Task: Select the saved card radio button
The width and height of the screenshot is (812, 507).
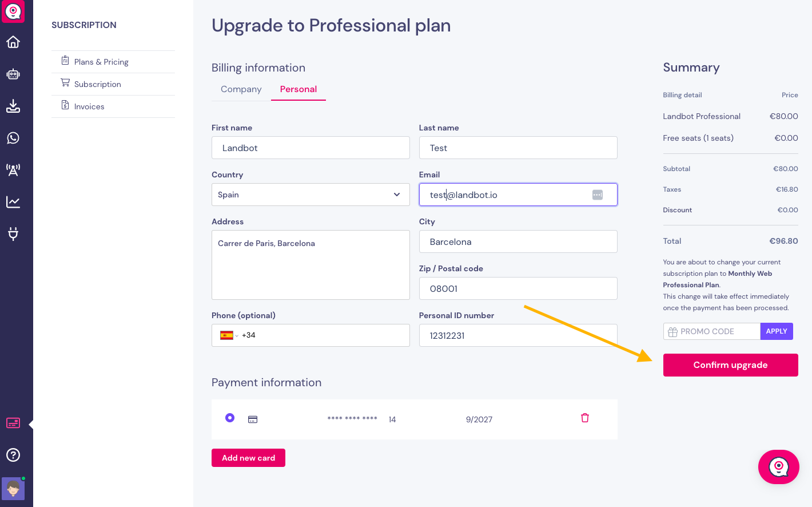Action: pyautogui.click(x=230, y=418)
